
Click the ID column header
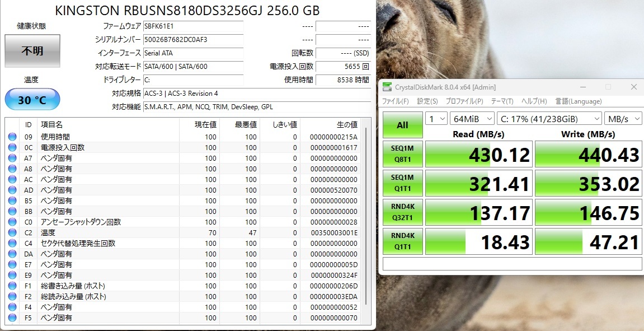[29, 124]
